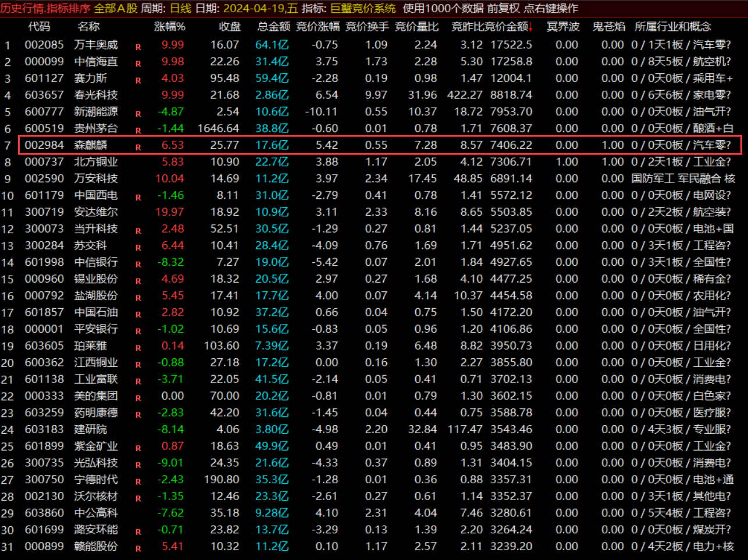Screen dimensions: 748x560
Task: Click the 竞昨比 column header
Action: 468,27
